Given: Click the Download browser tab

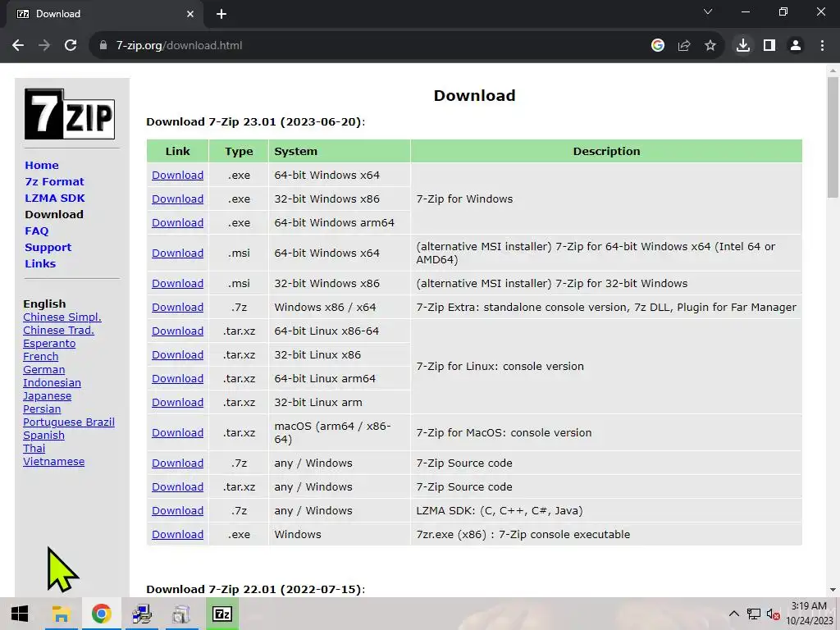Looking at the screenshot, I should pos(104,14).
